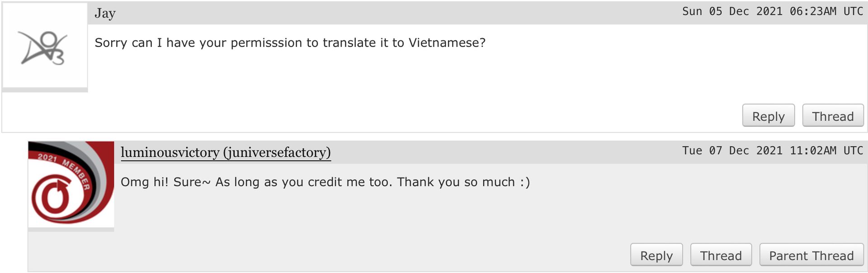Viewport: 868px width, 273px height.
Task: Click the smiley ending luminousvictory's reply
Action: click(x=525, y=182)
